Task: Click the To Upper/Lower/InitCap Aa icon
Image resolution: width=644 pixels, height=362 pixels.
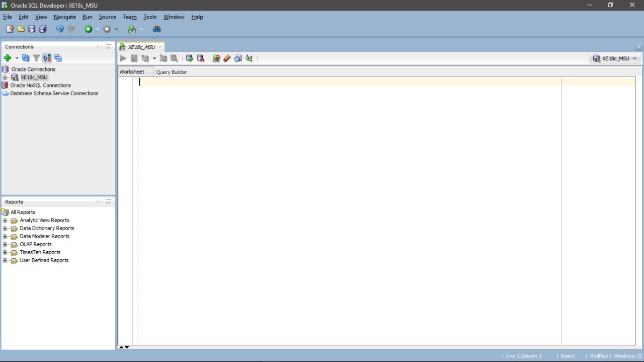Action: pyautogui.click(x=249, y=58)
